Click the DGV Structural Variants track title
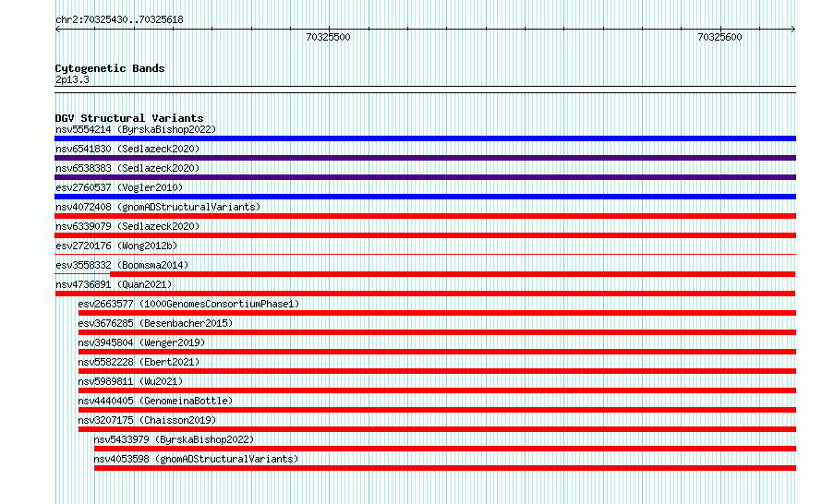 [129, 118]
